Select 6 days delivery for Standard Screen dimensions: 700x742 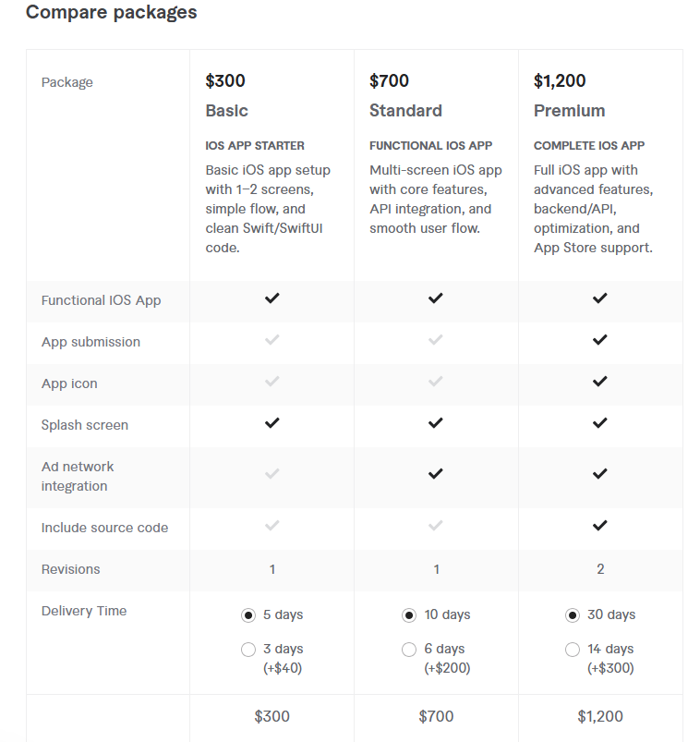409,650
